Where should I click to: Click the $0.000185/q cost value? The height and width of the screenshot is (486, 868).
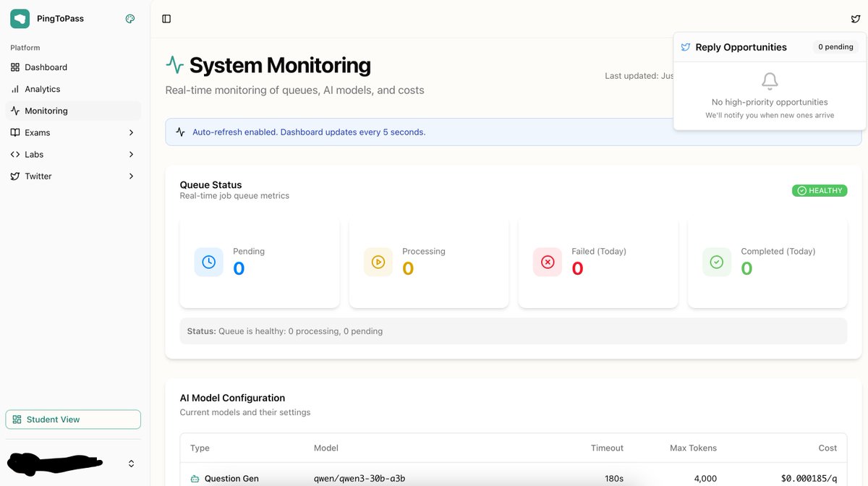click(x=809, y=479)
